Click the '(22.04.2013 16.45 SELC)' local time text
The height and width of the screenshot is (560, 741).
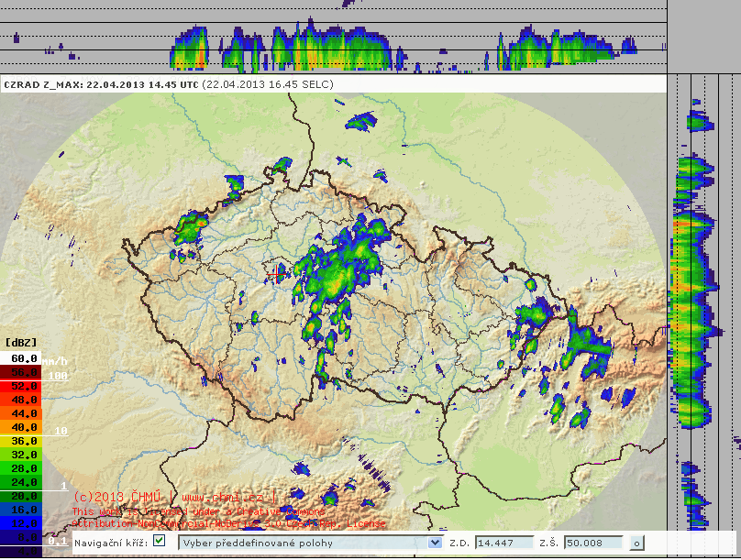tap(268, 84)
